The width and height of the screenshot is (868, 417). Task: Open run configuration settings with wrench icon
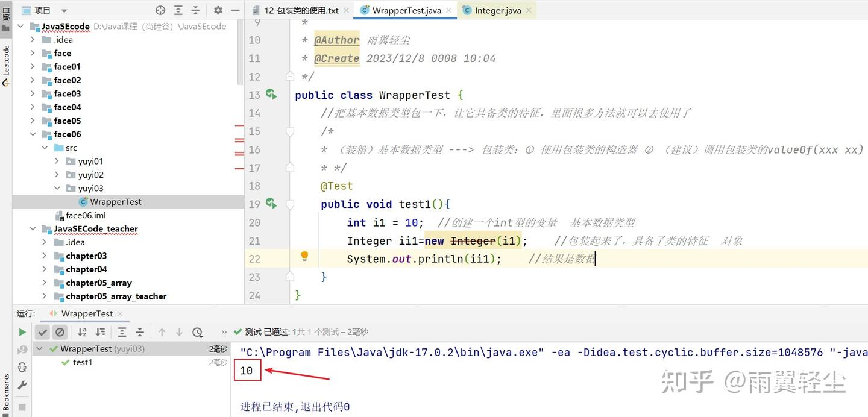[x=22, y=385]
